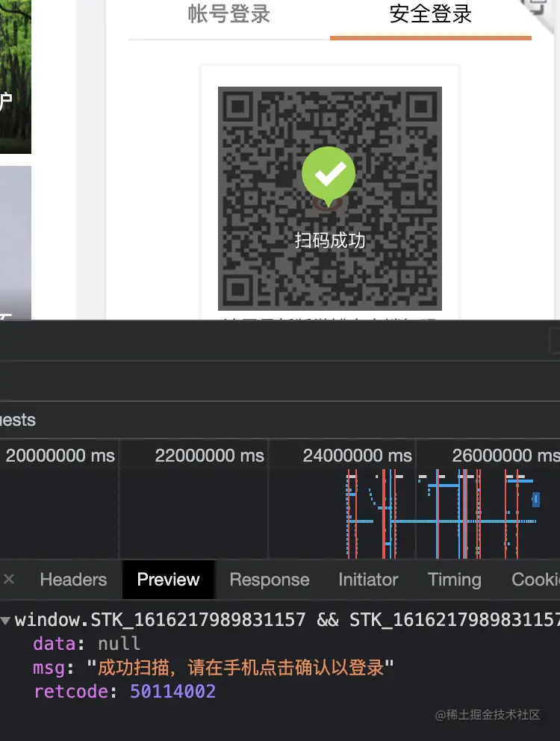
Task: Click the 24000000 ms timeline marker
Action: click(357, 456)
